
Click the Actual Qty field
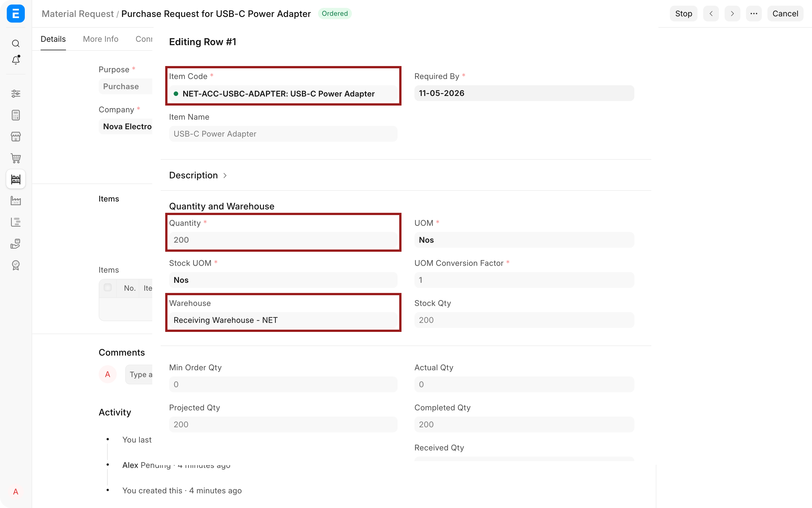(x=524, y=384)
